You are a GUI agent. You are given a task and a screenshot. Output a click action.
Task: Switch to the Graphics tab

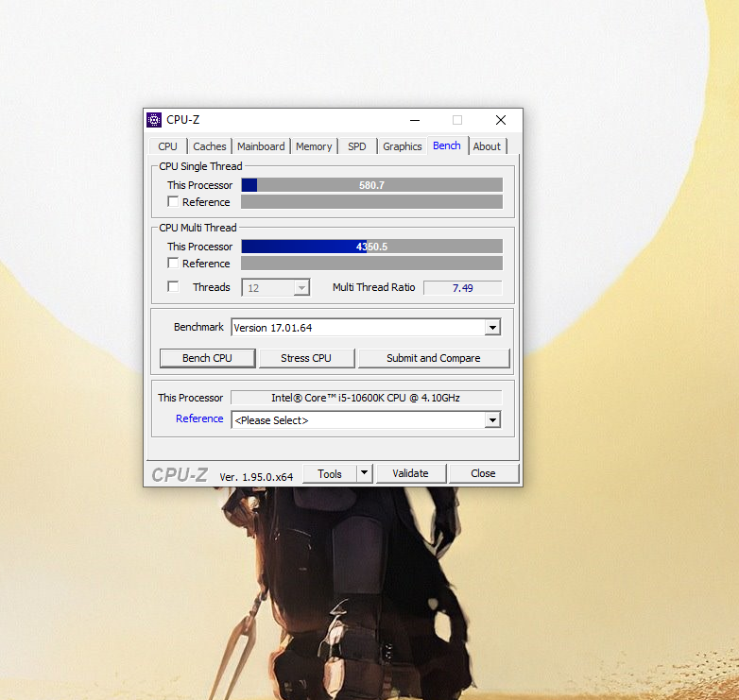402,146
